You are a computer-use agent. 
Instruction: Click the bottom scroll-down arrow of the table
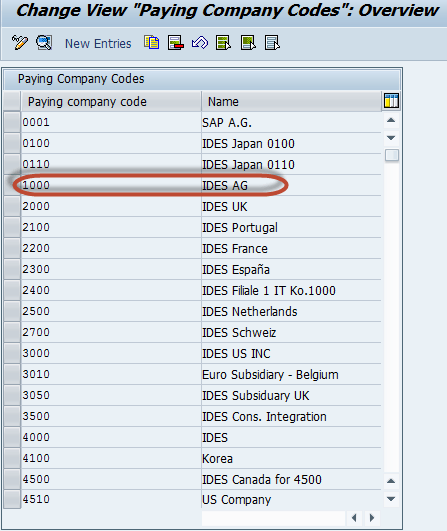point(391,499)
